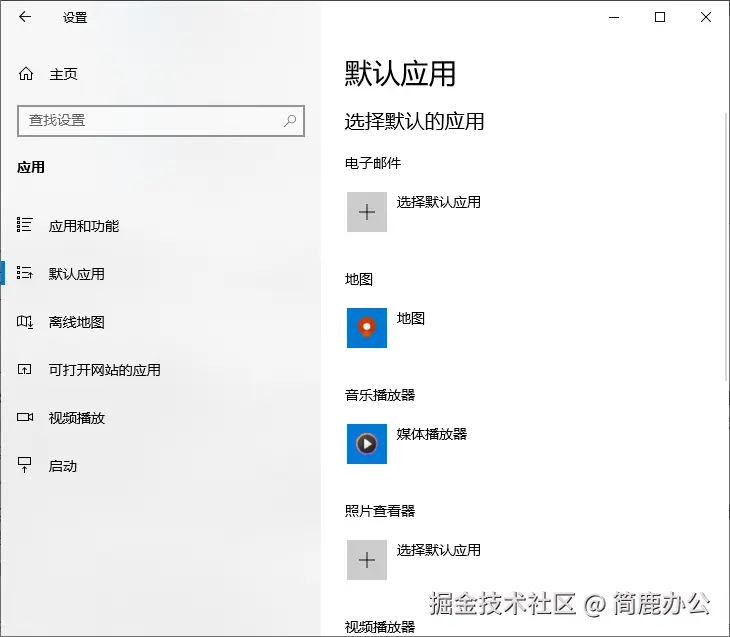Image resolution: width=730 pixels, height=637 pixels.
Task: Choose photo viewer via 选择默认应用
Action: click(439, 550)
